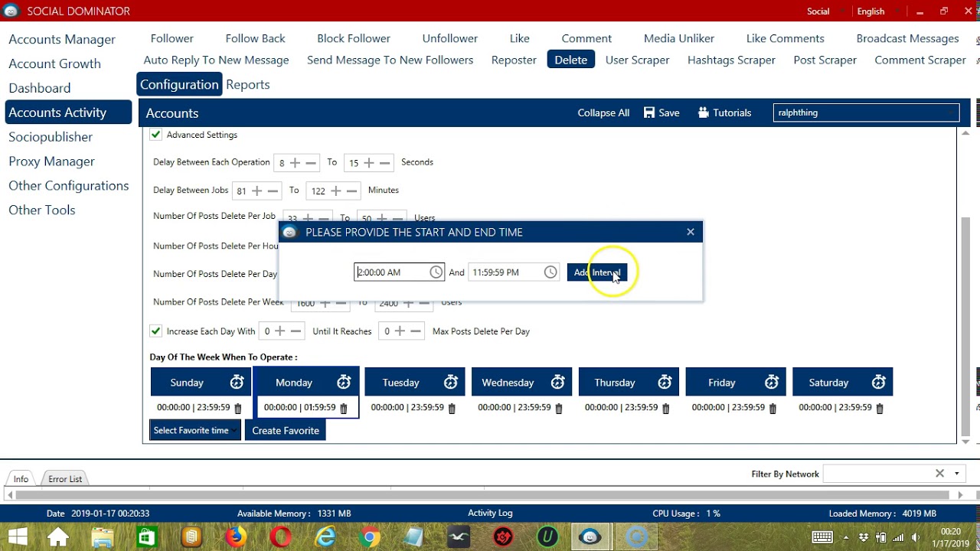
Task: Click the system tray volume icon
Action: [916, 537]
